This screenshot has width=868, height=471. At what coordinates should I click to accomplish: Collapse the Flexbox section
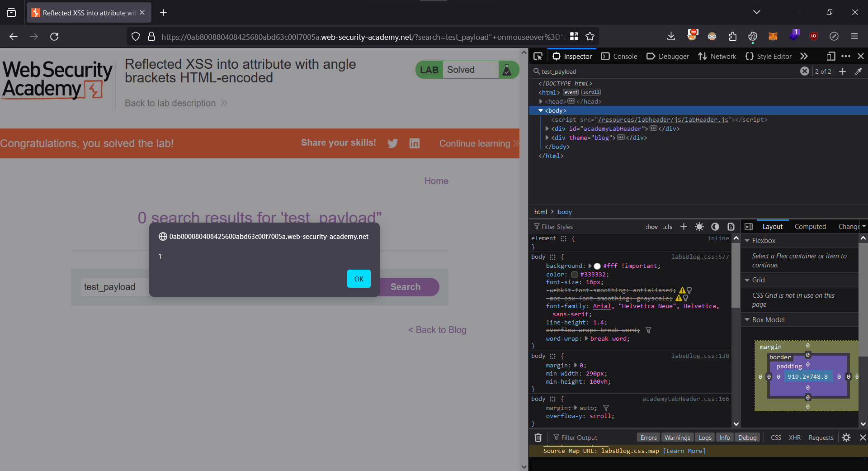747,241
